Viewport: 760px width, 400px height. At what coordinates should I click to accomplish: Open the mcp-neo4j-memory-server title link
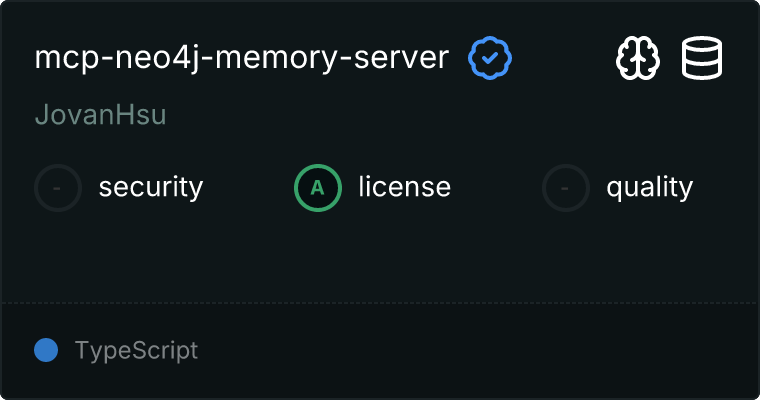242,59
